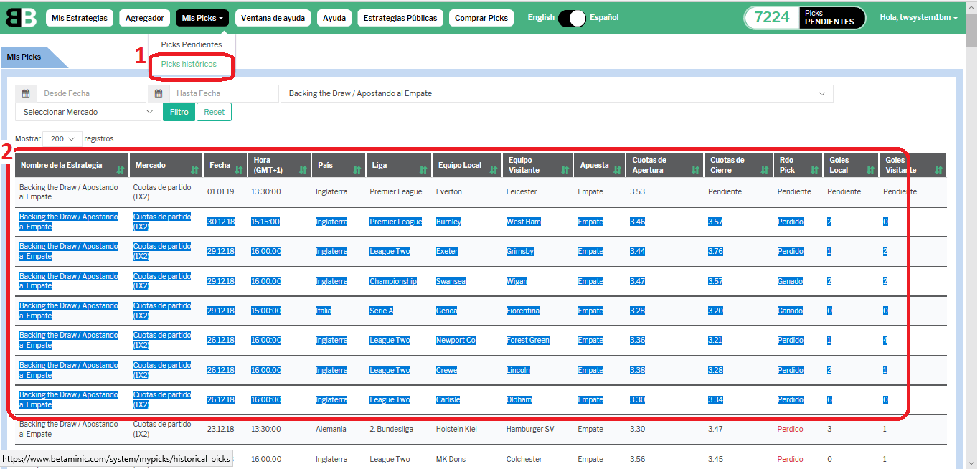Click the Desde Fecha calendar icon
Screen dimensions: 980x469
coord(26,93)
